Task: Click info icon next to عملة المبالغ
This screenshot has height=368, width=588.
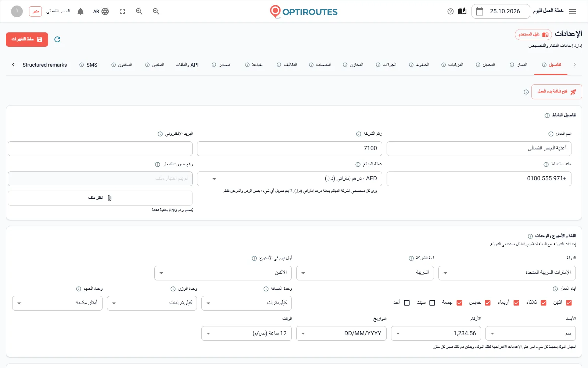Action: (x=358, y=164)
